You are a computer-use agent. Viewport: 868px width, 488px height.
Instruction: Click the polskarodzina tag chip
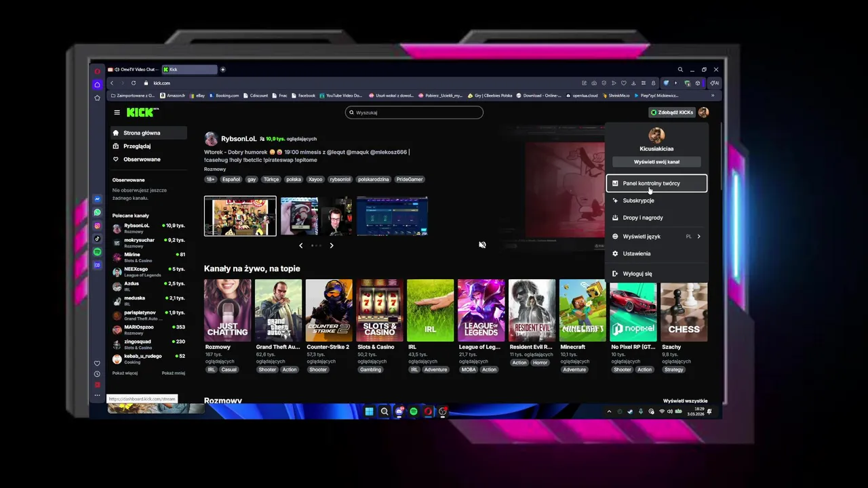coord(373,180)
